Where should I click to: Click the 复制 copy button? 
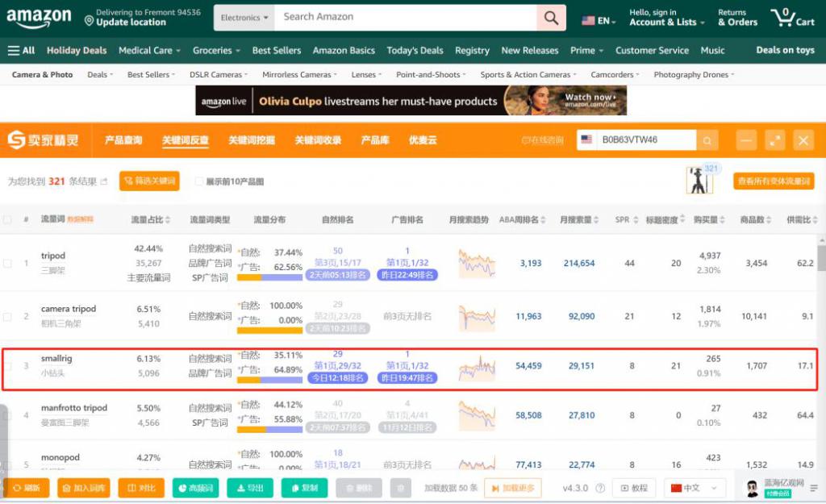[303, 488]
